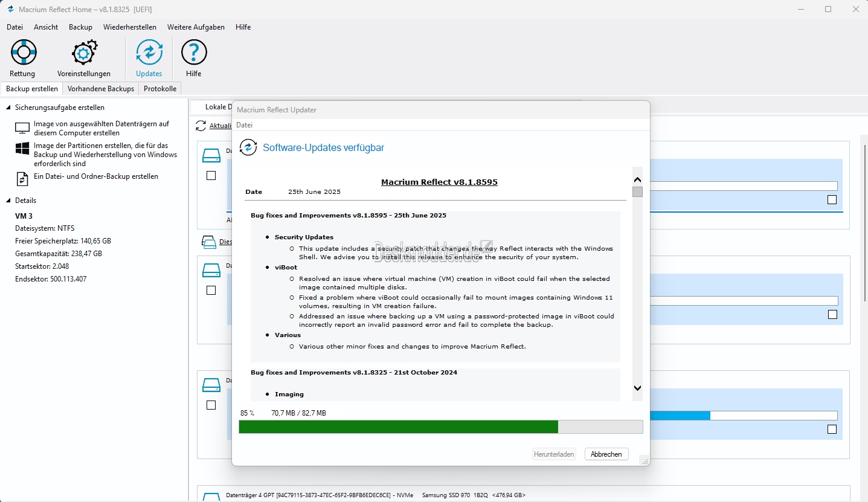The image size is (868, 502).
Task: Click Image von ausgewählten Datenträgern task
Action: 101,128
